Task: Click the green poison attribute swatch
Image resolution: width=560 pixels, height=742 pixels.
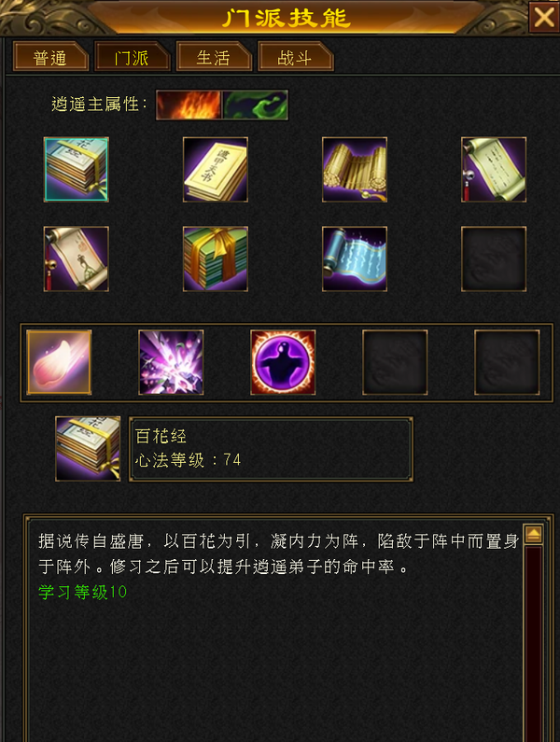Action: 255,105
